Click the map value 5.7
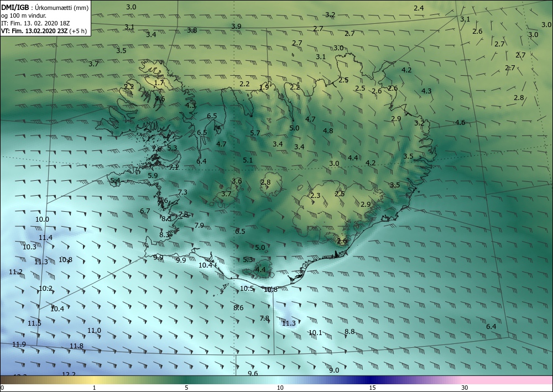 coord(255,133)
